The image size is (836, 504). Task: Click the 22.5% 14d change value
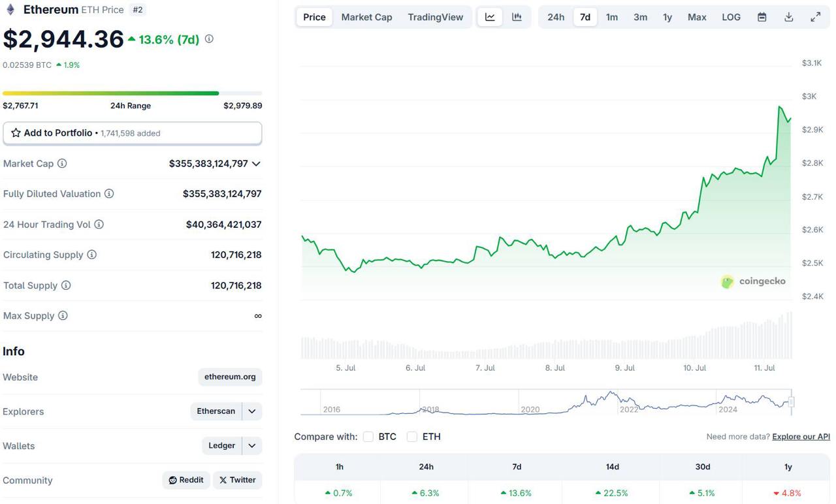[612, 493]
